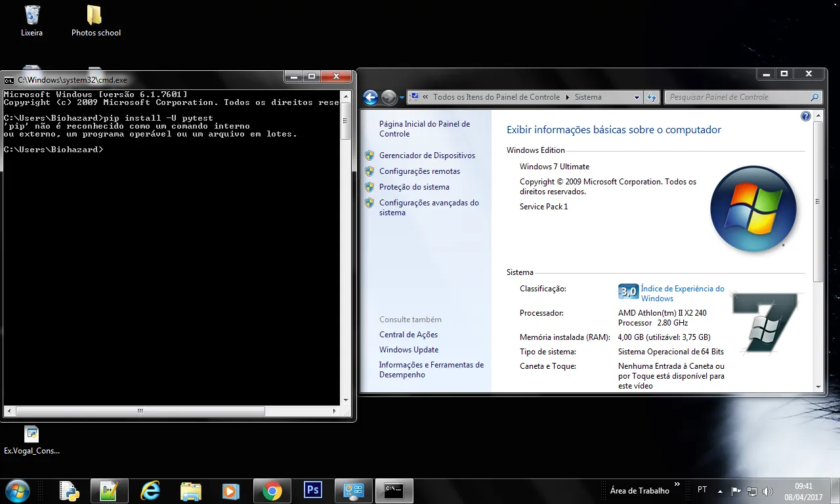Launch Photoshop from the taskbar
This screenshot has height=504, width=840.
coord(313,490)
